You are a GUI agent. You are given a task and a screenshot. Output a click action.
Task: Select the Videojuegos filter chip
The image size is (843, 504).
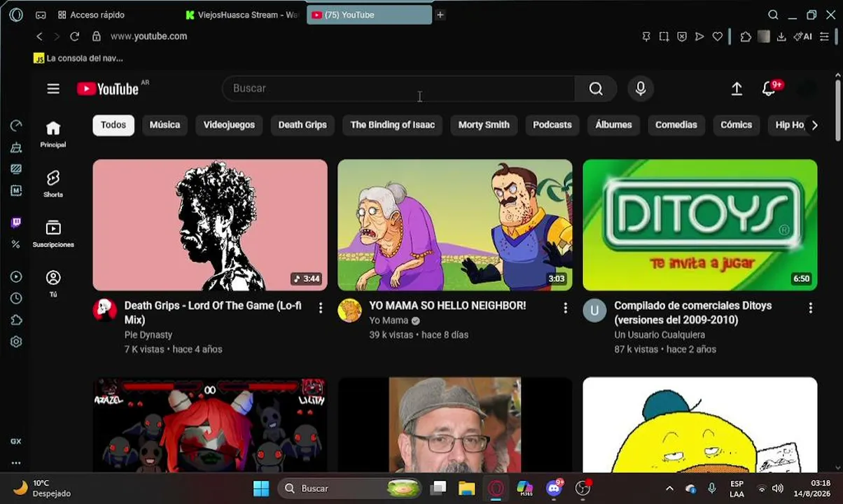[229, 125]
